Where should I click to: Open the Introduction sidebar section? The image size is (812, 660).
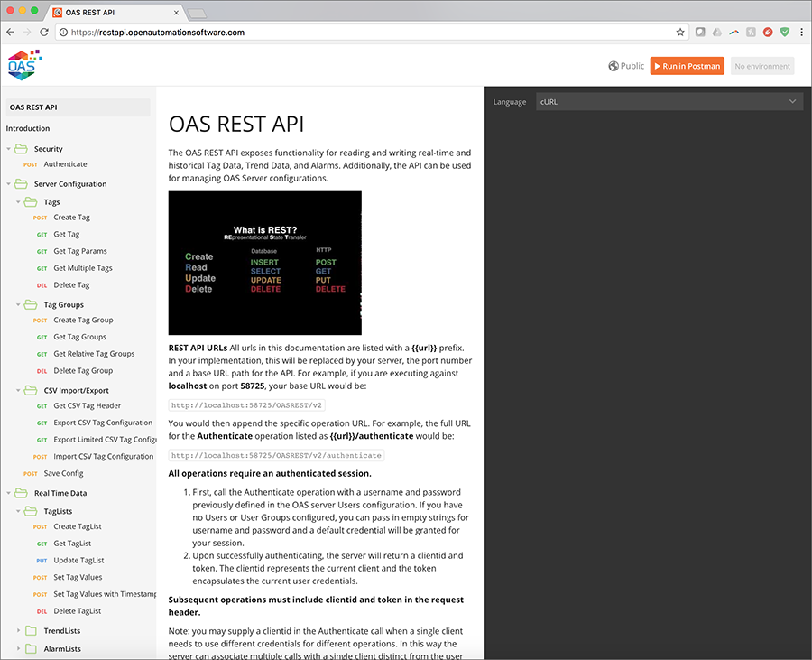click(x=28, y=129)
